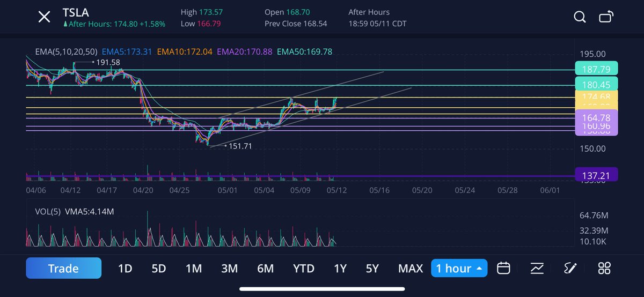Click the EMA(5,10,20,50) indicator label
This screenshot has height=297, width=644.
[66, 52]
